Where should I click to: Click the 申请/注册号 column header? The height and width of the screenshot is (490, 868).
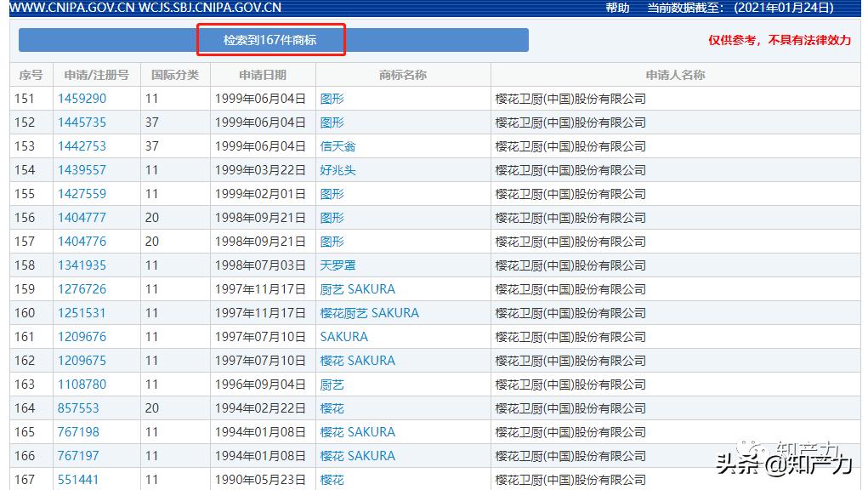[96, 75]
